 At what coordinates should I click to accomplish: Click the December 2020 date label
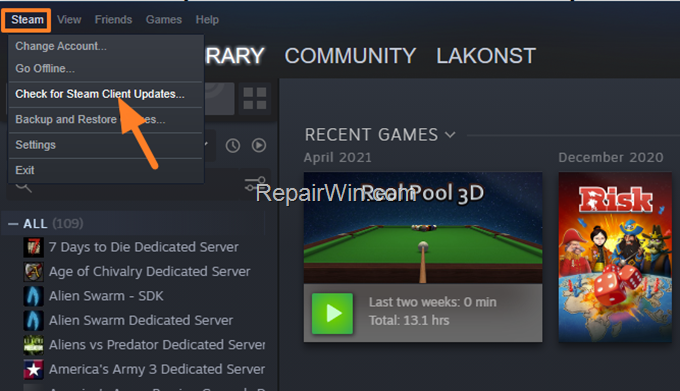(611, 157)
